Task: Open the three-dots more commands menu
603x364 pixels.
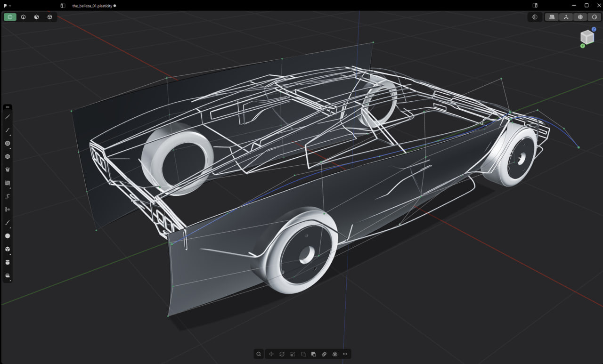Action: (345, 354)
